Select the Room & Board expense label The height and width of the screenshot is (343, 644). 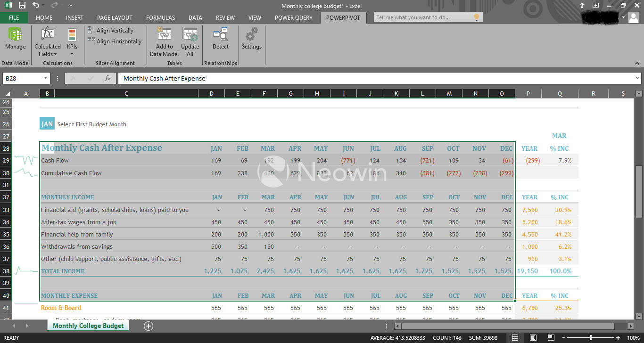[61, 308]
